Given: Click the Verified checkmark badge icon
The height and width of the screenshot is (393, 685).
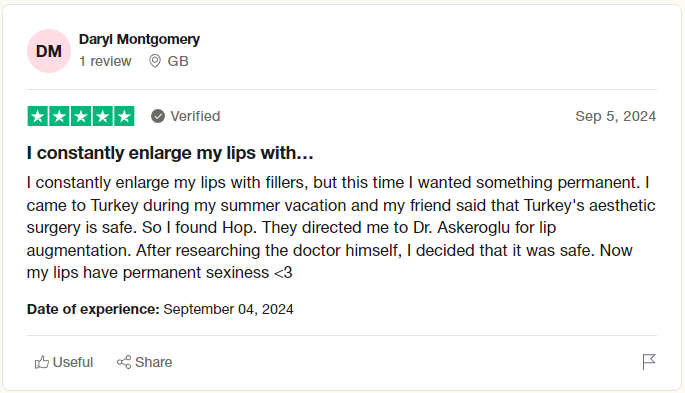Looking at the screenshot, I should click(158, 116).
